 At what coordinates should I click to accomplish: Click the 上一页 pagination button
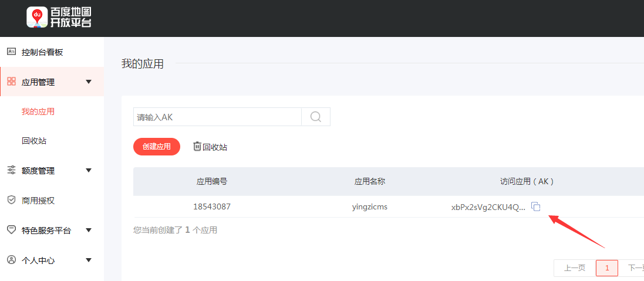[x=574, y=268]
